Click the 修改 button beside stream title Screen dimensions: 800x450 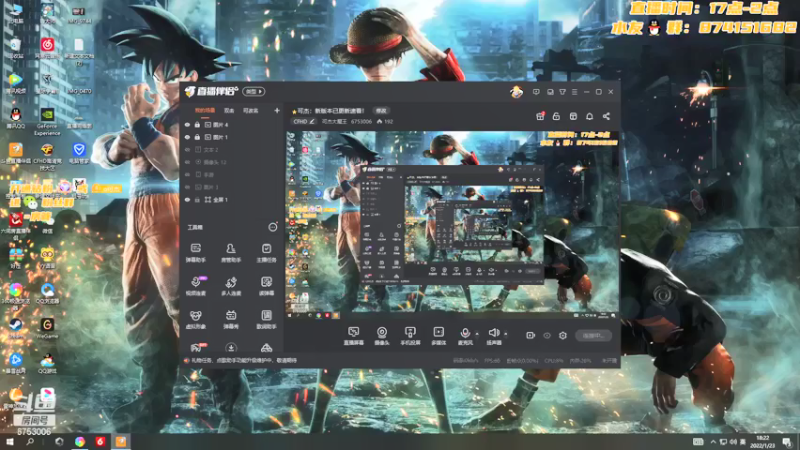click(x=381, y=111)
